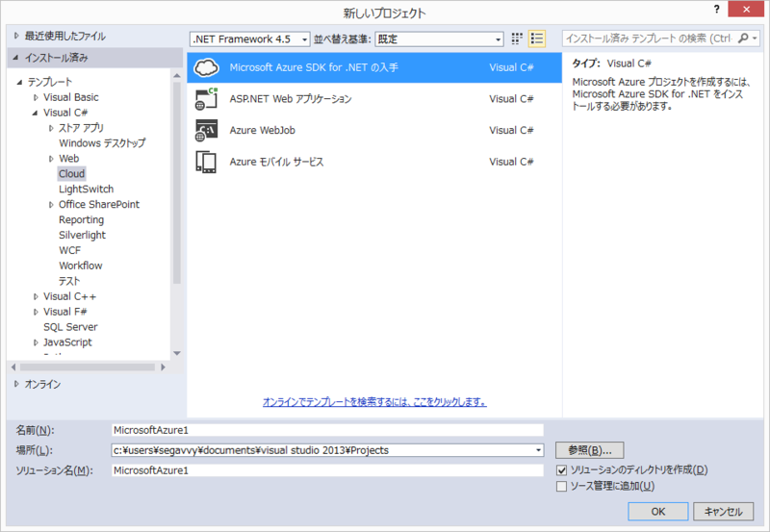
Task: Open the search options dropdown arrow
Action: point(755,38)
